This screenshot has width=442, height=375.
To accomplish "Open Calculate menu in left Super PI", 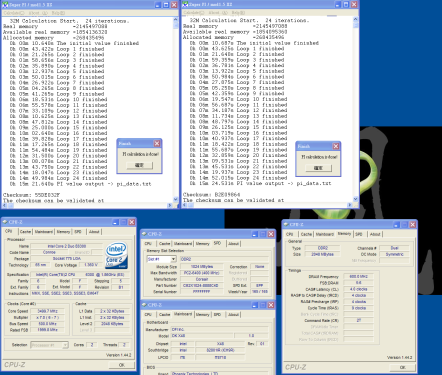I will 14,13.
